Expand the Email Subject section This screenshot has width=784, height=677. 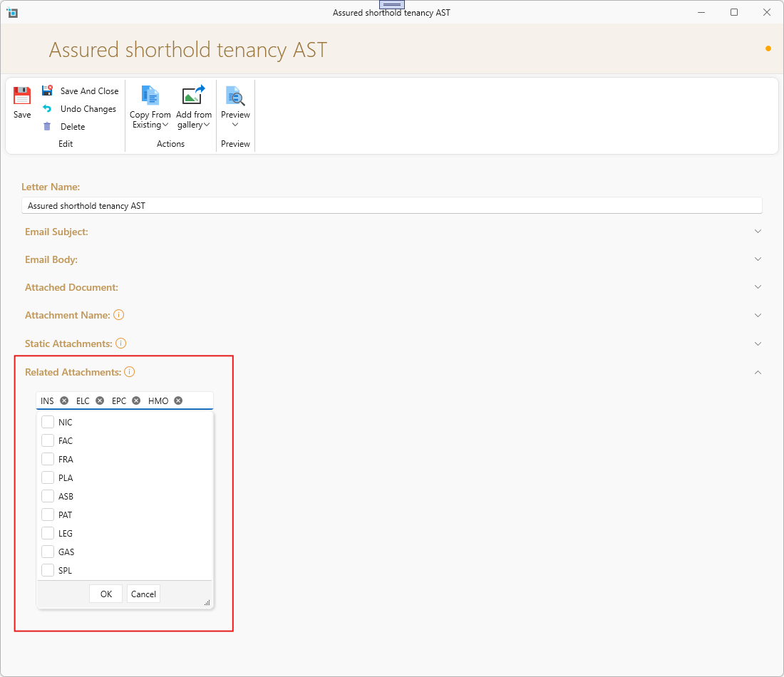tap(758, 232)
